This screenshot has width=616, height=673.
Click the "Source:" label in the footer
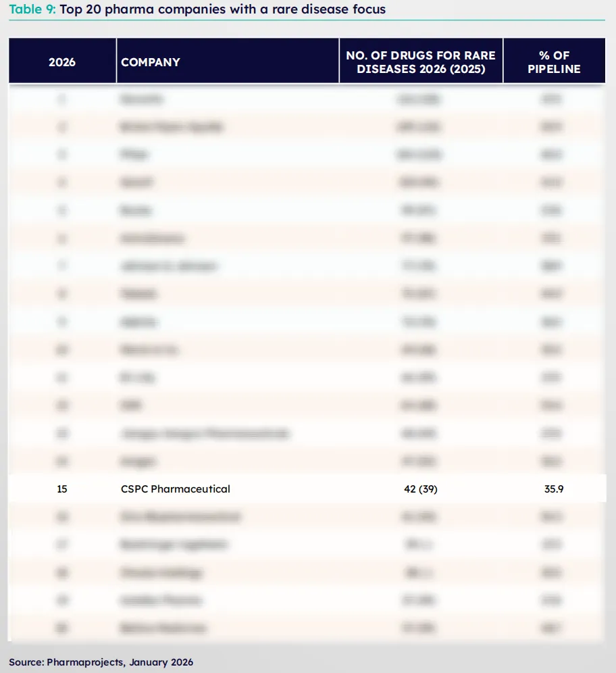click(26, 662)
